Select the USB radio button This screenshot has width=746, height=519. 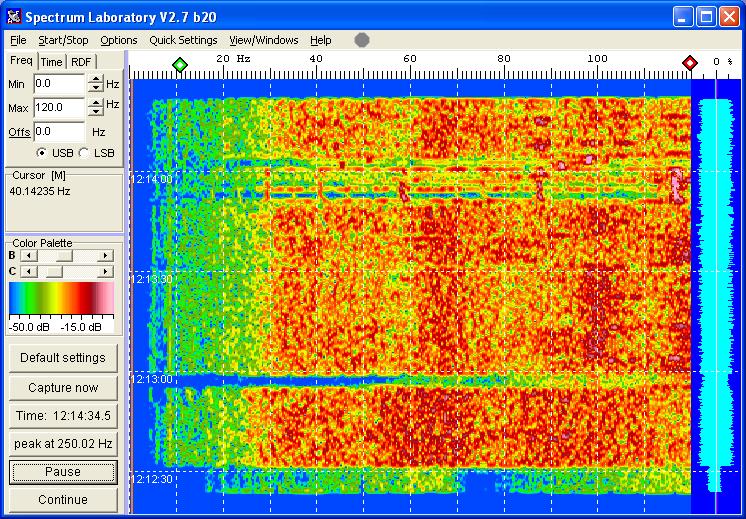pos(42,152)
